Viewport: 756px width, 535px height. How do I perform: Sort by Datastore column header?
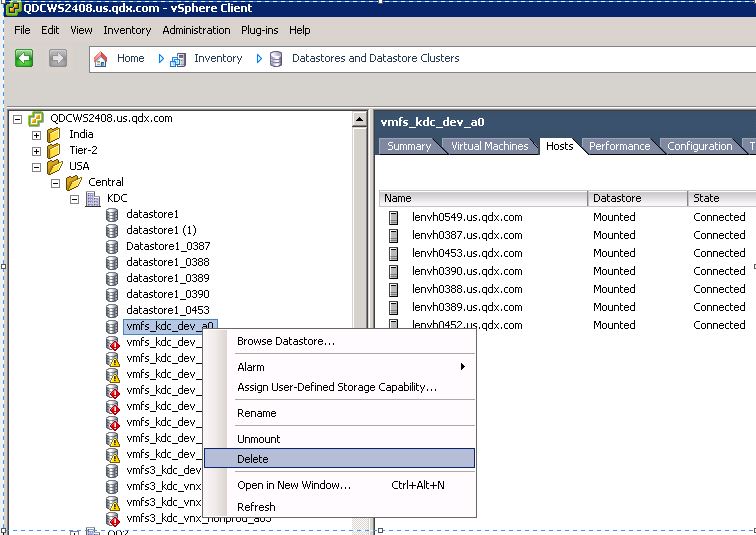(637, 198)
